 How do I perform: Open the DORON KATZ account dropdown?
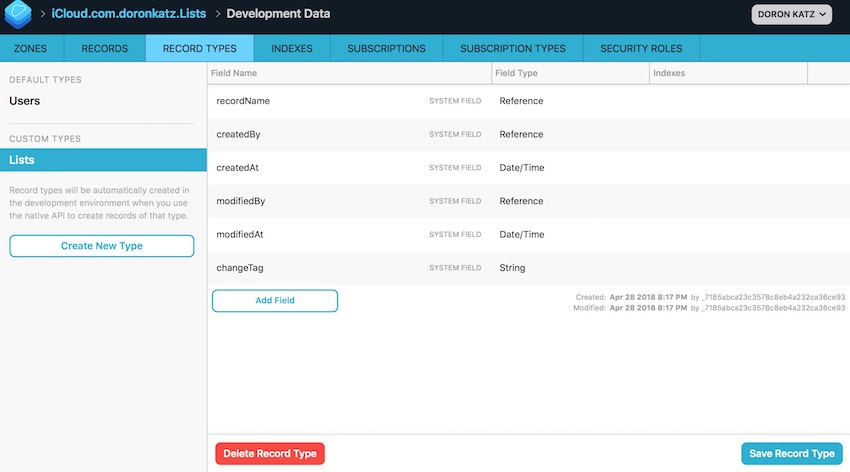tap(791, 15)
